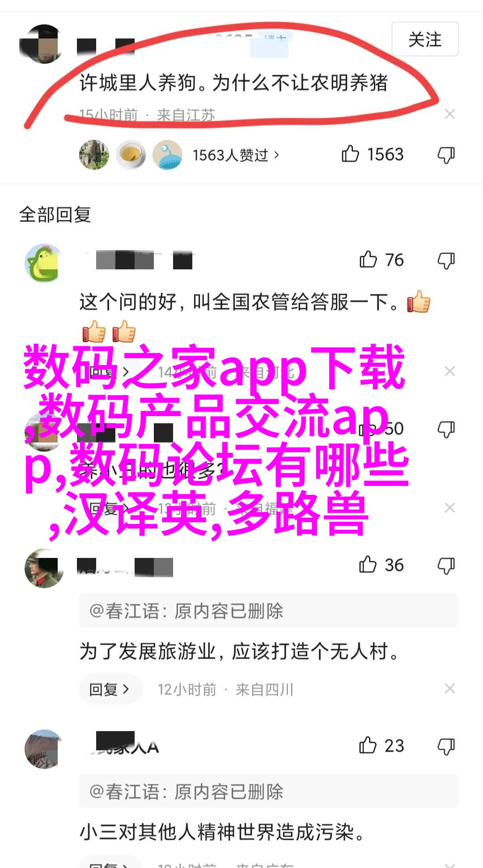Dismiss the 无人村 reply with its X
Image resolution: width=483 pixels, height=868 pixels.
point(450,689)
